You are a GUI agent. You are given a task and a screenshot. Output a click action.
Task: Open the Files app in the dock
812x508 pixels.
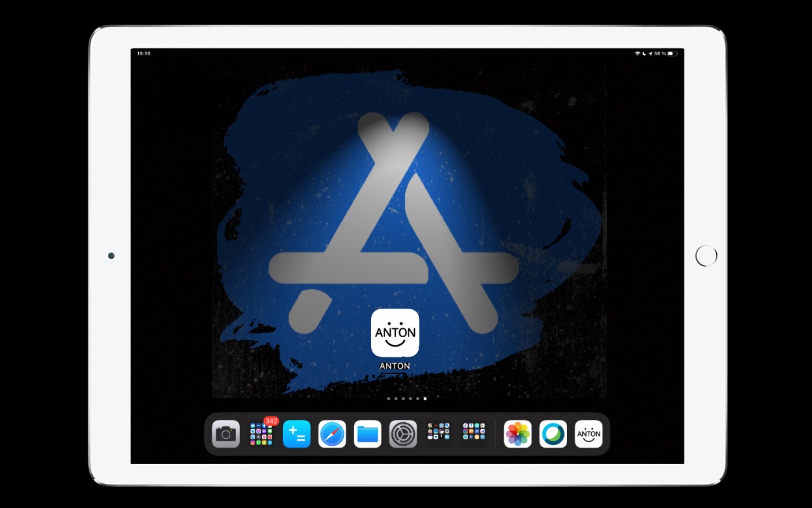click(368, 434)
